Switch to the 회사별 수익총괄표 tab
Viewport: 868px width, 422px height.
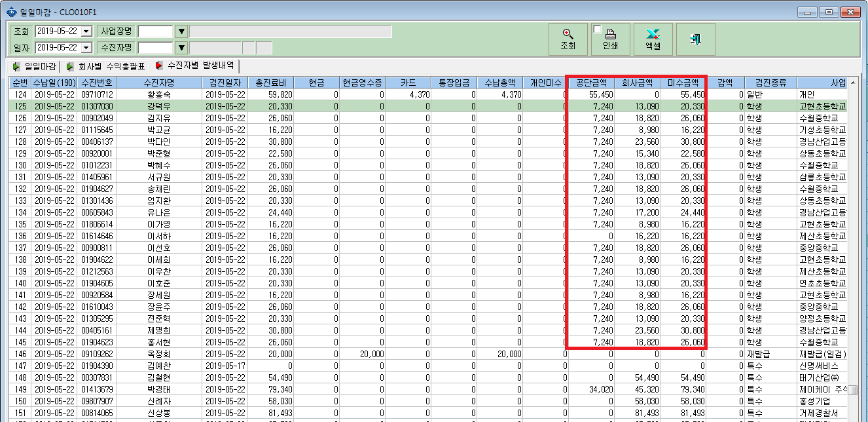point(105,66)
